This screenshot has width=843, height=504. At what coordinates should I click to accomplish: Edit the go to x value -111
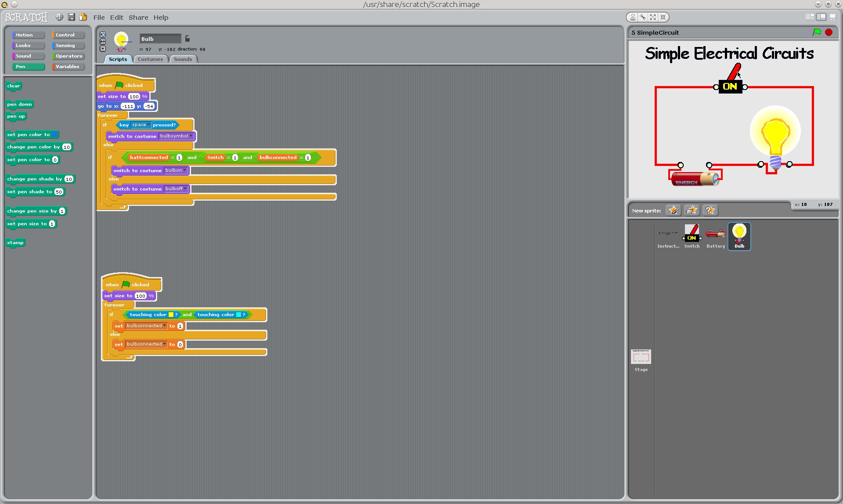coord(128,106)
